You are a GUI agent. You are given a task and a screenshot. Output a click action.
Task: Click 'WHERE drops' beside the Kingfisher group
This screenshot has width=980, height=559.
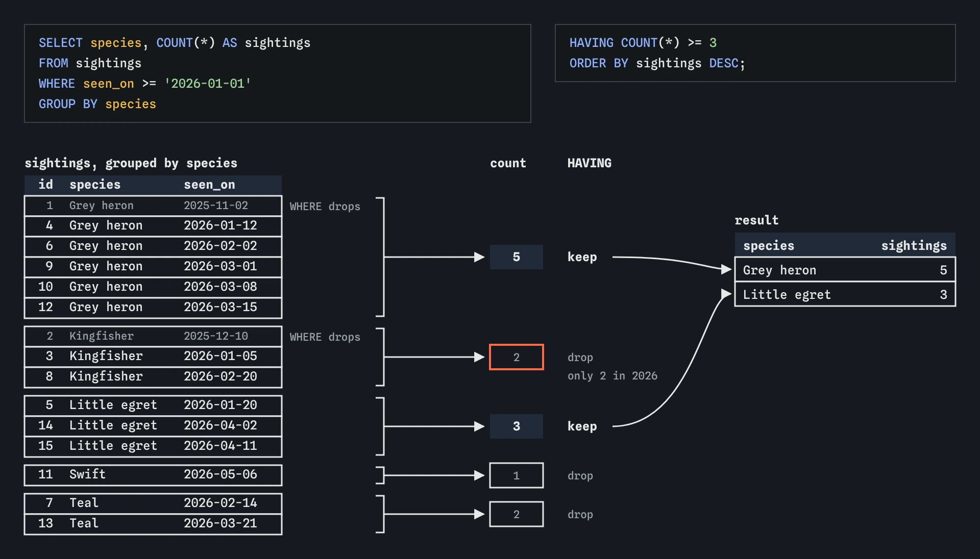(x=325, y=337)
